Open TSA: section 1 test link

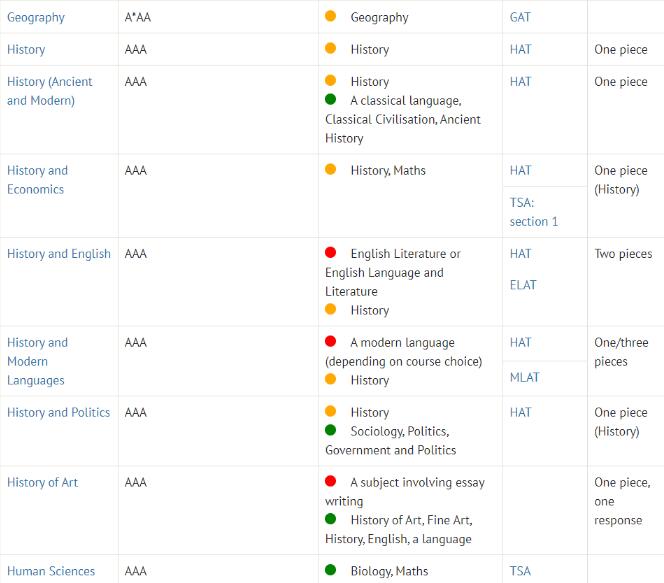534,212
